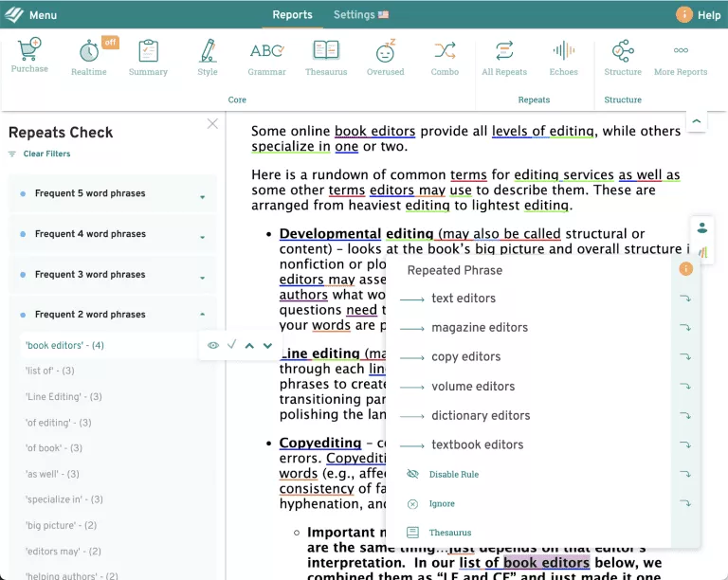This screenshot has height=580, width=728.
Task: Click the arrow icon beside 'textbook editors'
Action: point(685,445)
